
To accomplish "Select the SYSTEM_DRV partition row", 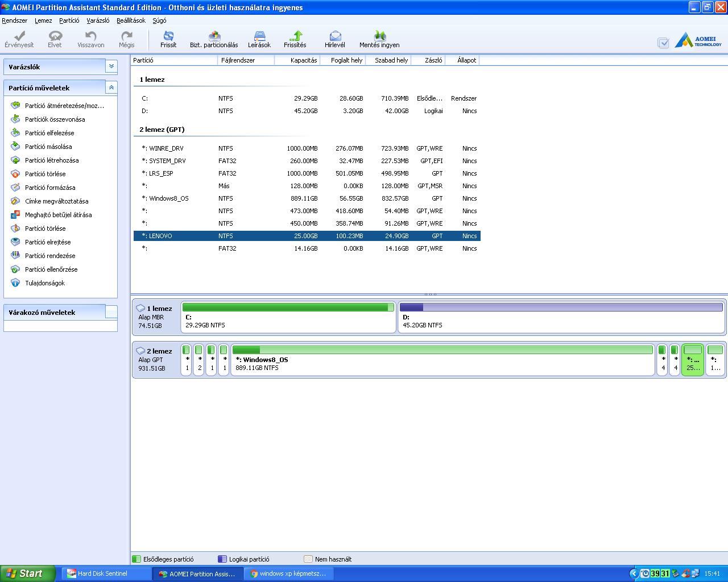I will pyautogui.click(x=307, y=161).
